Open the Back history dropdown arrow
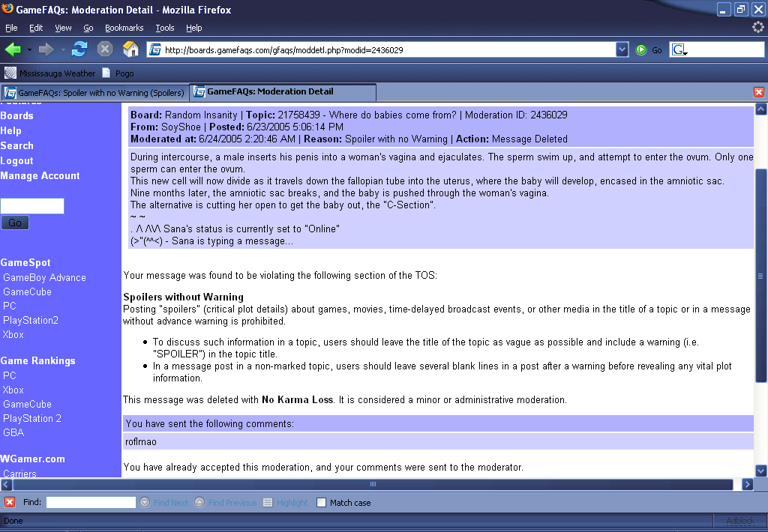768x532 pixels. (29, 50)
